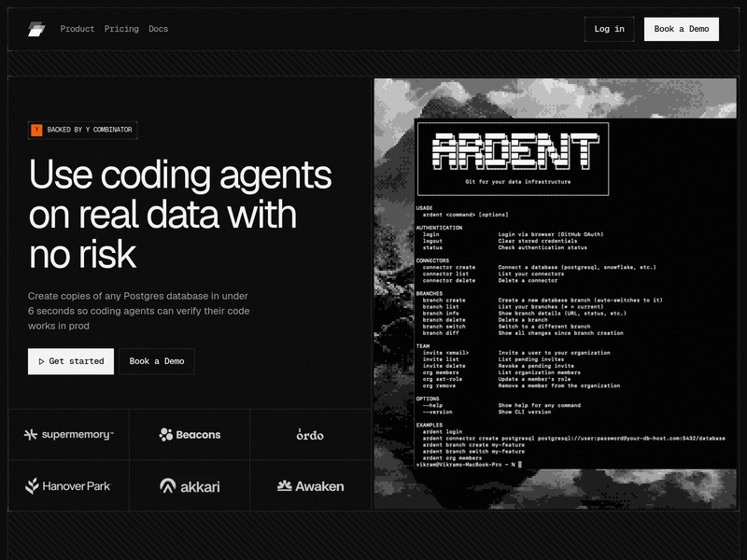This screenshot has width=747, height=560.
Task: Click the Log in button
Action: pyautogui.click(x=609, y=29)
